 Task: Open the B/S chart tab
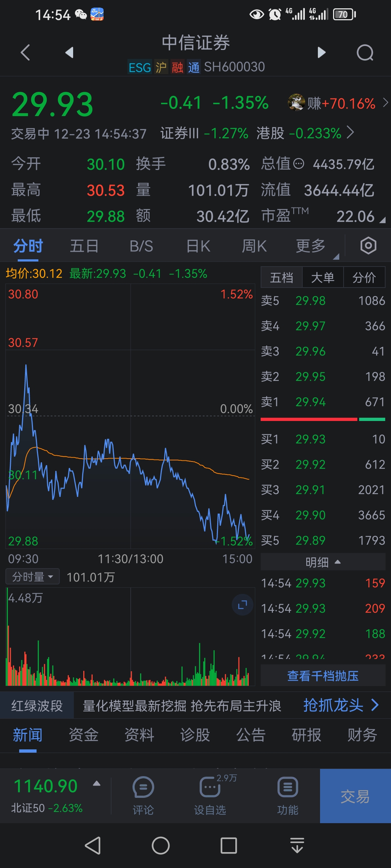(x=142, y=246)
